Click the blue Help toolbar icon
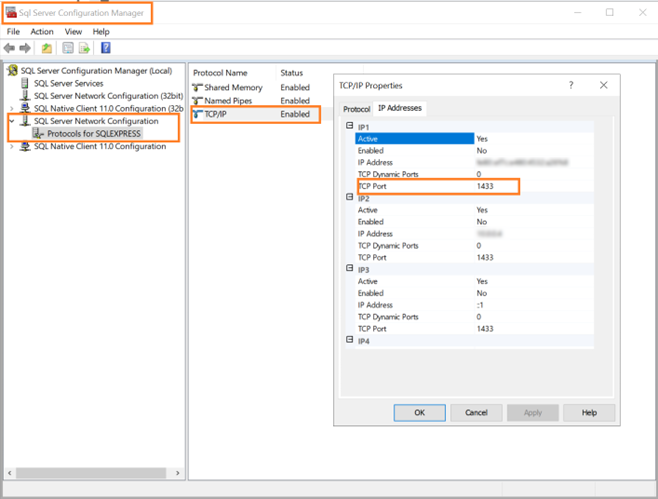Screen dimensions: 658x499 (105, 48)
